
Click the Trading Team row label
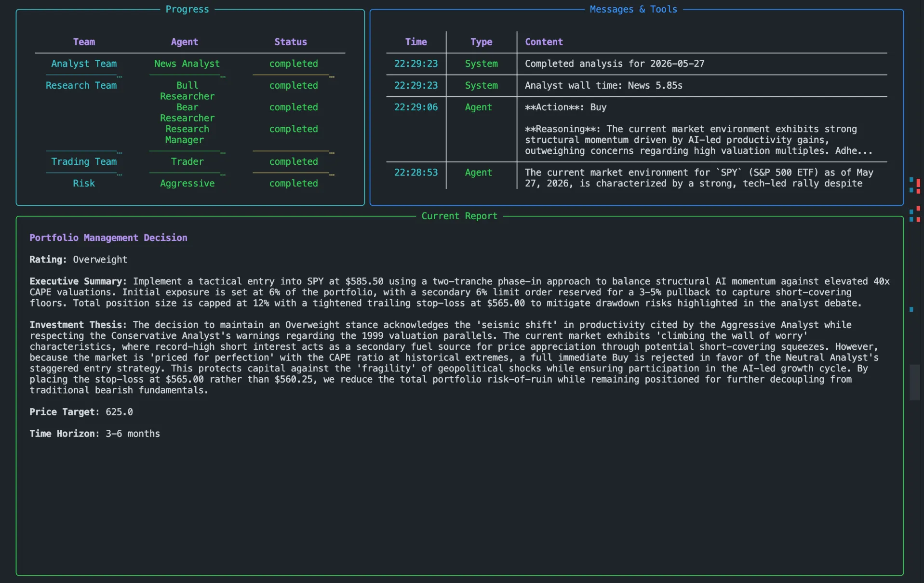pyautogui.click(x=84, y=161)
